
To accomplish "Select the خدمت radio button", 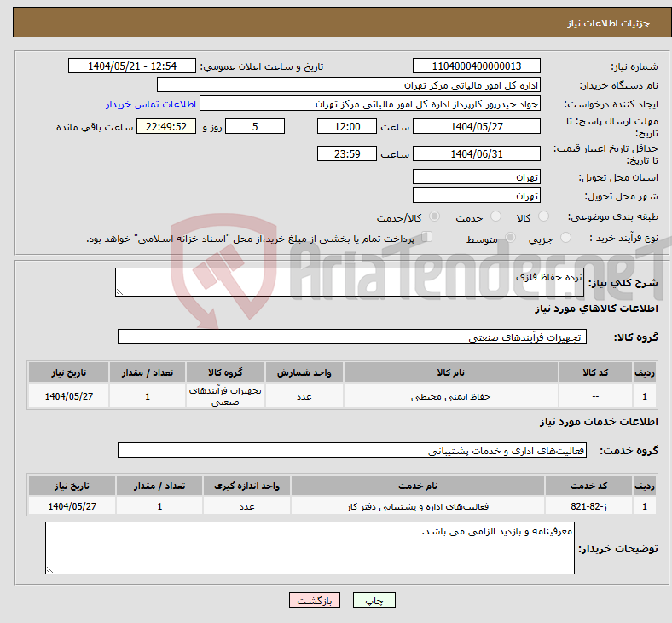I will click(495, 216).
